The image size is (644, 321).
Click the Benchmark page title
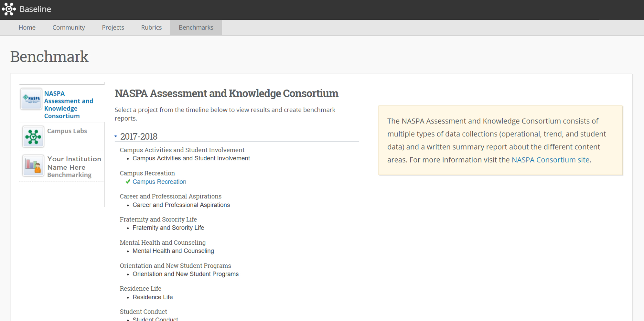click(x=49, y=57)
